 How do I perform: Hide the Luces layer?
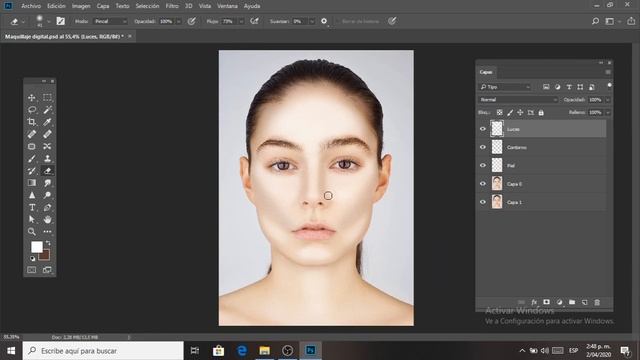(483, 129)
